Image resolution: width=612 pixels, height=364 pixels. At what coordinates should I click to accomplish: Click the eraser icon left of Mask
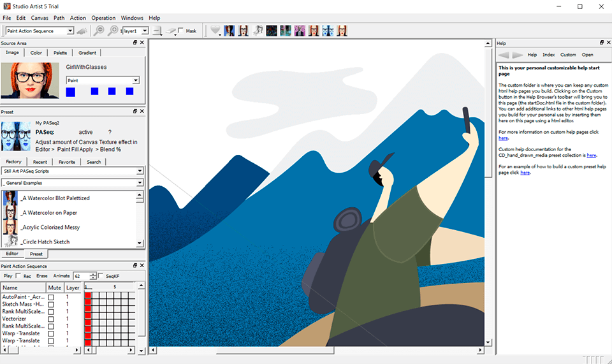pos(171,31)
